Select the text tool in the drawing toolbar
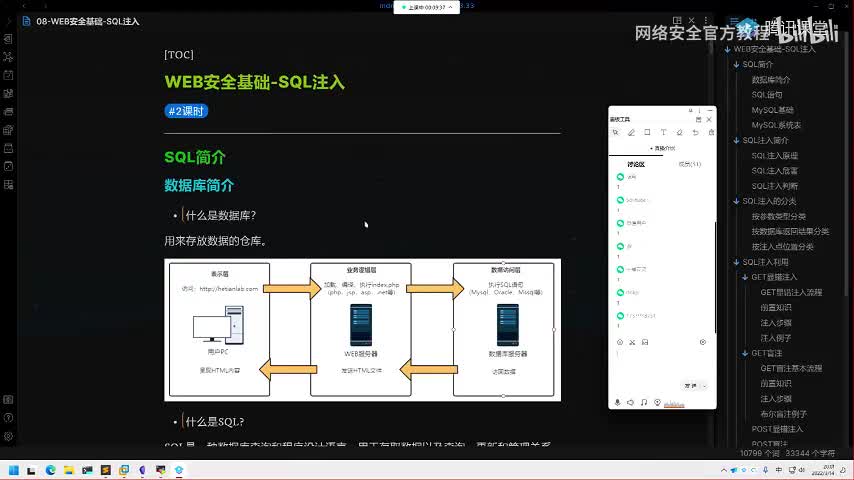The image size is (854, 480). coord(663,132)
